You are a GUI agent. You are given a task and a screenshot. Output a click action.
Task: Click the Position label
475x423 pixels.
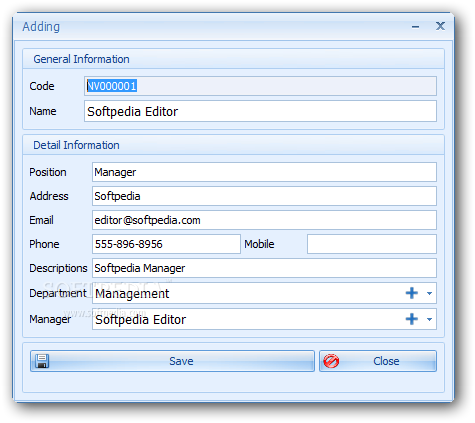pyautogui.click(x=48, y=172)
